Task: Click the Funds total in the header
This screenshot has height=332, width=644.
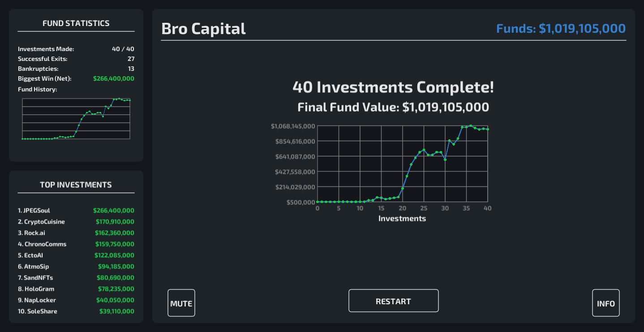Action: coord(561,29)
